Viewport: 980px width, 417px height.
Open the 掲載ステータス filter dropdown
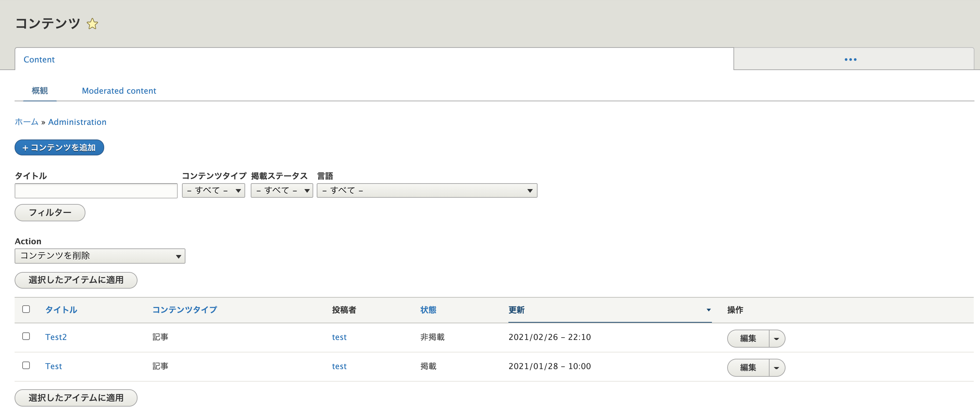pyautogui.click(x=282, y=190)
